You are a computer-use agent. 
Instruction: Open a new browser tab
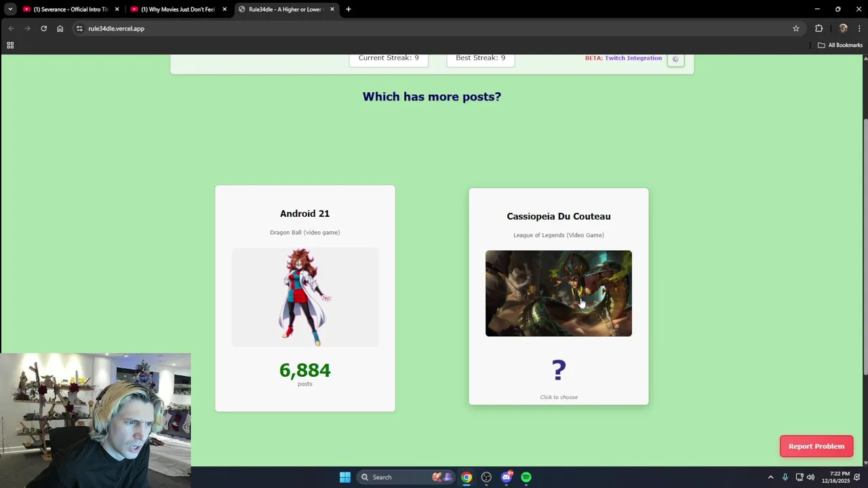pos(349,9)
